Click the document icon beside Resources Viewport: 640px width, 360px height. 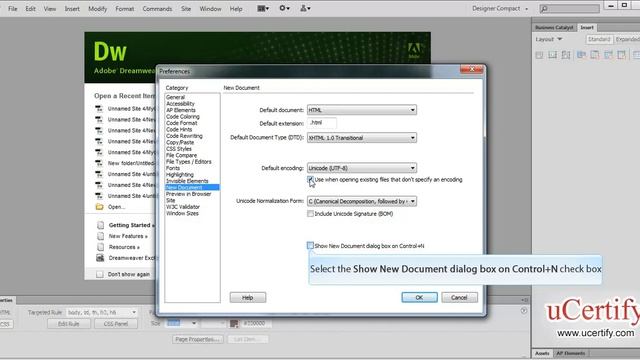tap(100, 247)
